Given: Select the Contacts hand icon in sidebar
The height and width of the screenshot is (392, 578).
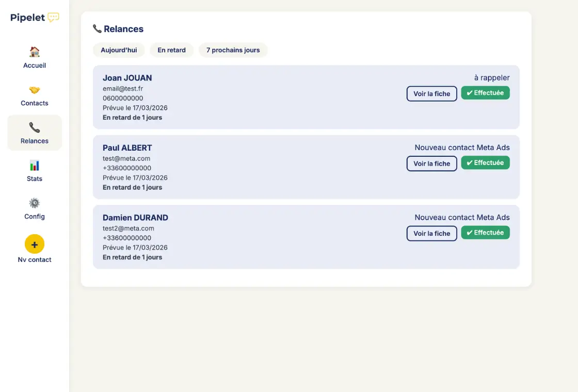Looking at the screenshot, I should coord(34,90).
